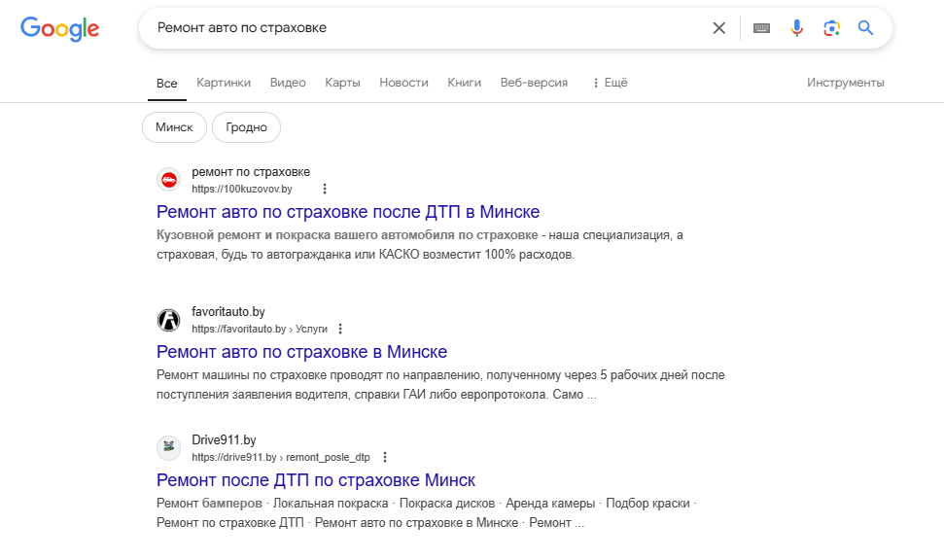Start voice search with the microphone
This screenshot has height=560, width=944.
point(797,28)
